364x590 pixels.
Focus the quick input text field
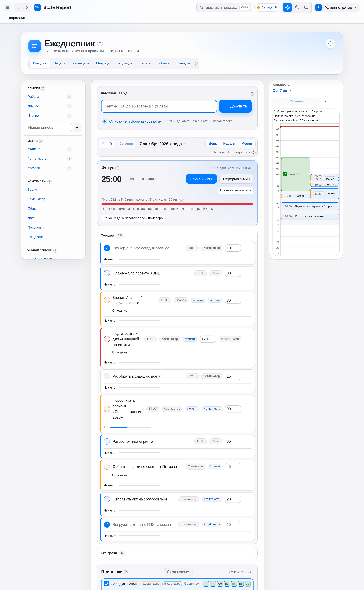click(159, 106)
